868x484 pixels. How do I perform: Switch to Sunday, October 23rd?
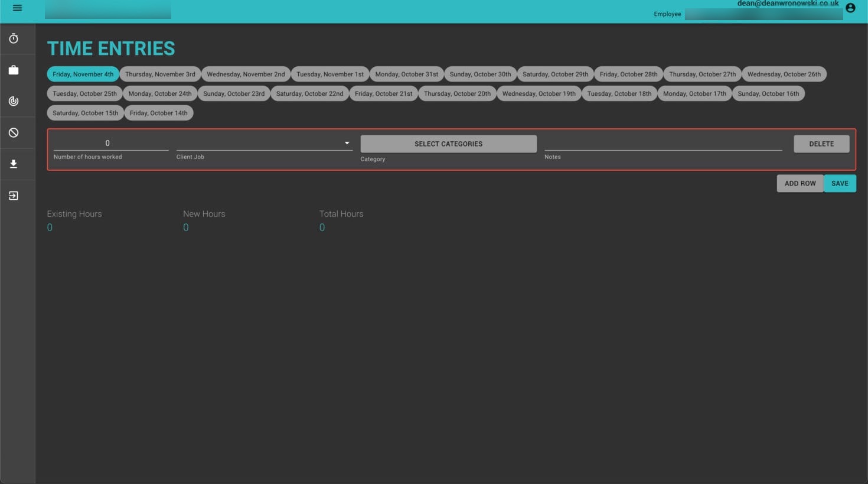234,94
